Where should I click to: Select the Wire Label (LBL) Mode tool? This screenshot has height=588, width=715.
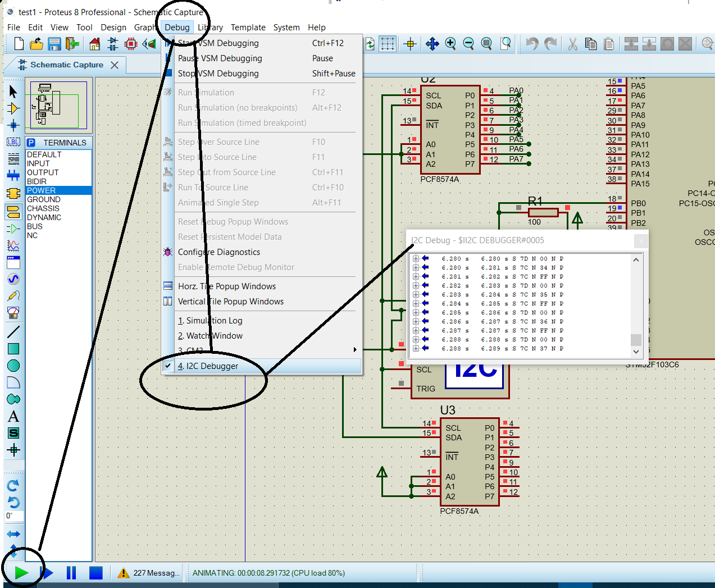(x=13, y=142)
